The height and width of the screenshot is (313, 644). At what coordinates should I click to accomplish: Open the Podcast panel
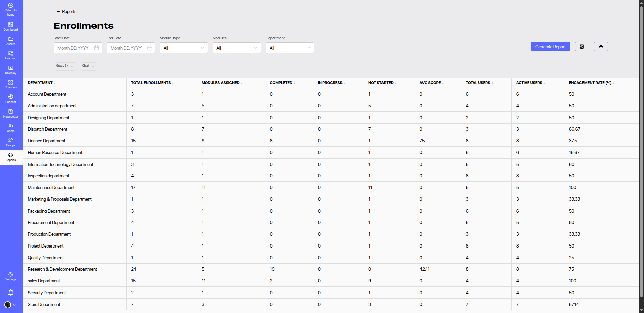pyautogui.click(x=11, y=99)
